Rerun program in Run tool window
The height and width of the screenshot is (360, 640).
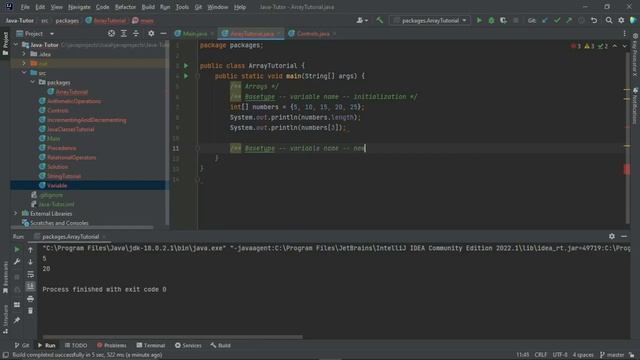click(x=17, y=249)
